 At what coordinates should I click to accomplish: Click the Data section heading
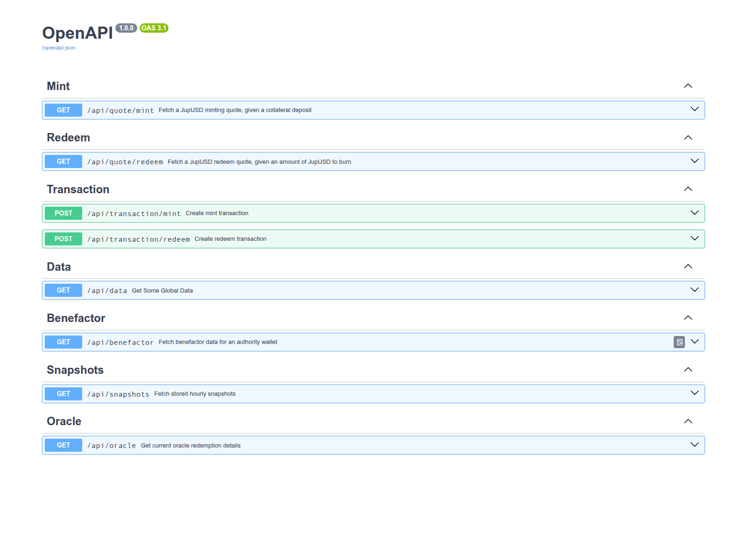pyautogui.click(x=59, y=267)
